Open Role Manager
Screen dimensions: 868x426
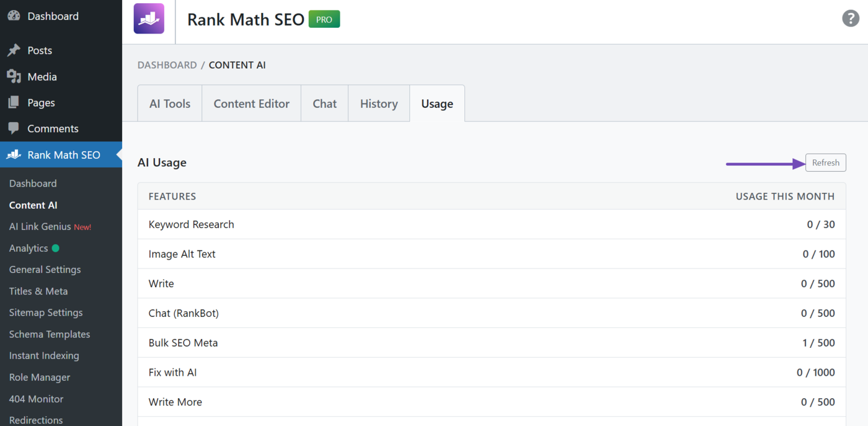pyautogui.click(x=40, y=378)
